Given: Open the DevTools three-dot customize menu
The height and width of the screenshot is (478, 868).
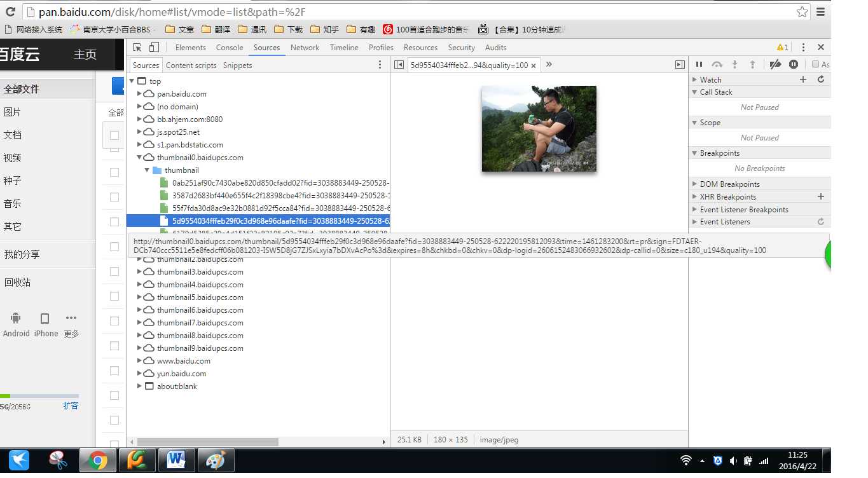Looking at the screenshot, I should tap(803, 48).
